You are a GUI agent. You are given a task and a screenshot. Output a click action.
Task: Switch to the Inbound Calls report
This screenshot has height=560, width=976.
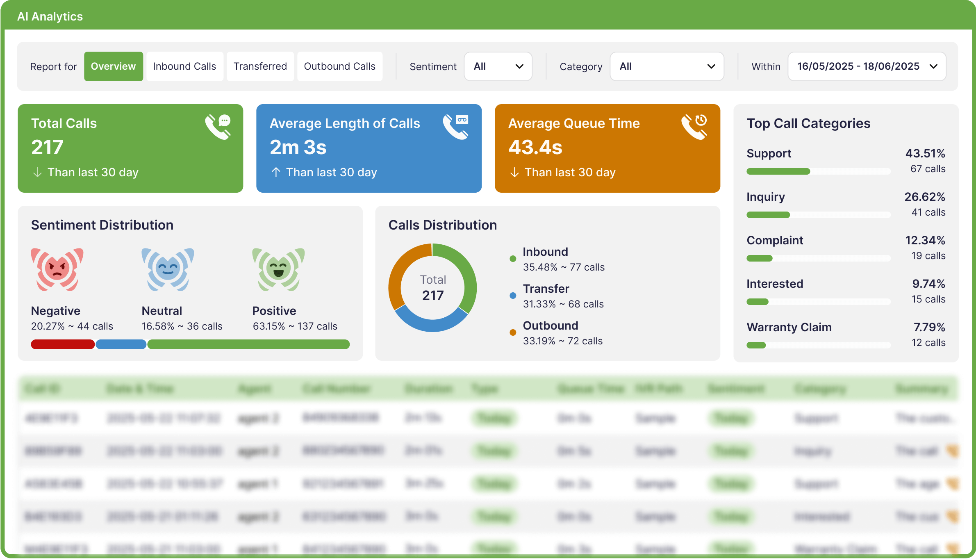pos(184,66)
